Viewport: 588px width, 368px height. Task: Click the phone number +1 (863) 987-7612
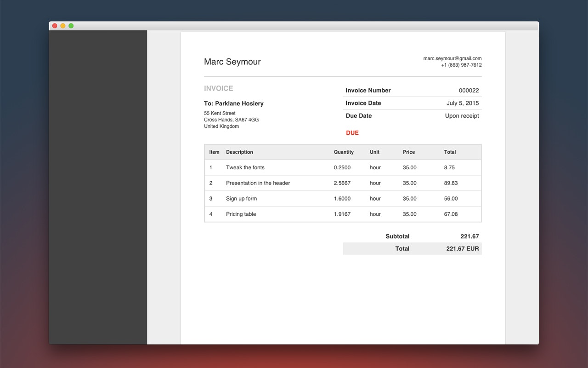[x=461, y=65]
